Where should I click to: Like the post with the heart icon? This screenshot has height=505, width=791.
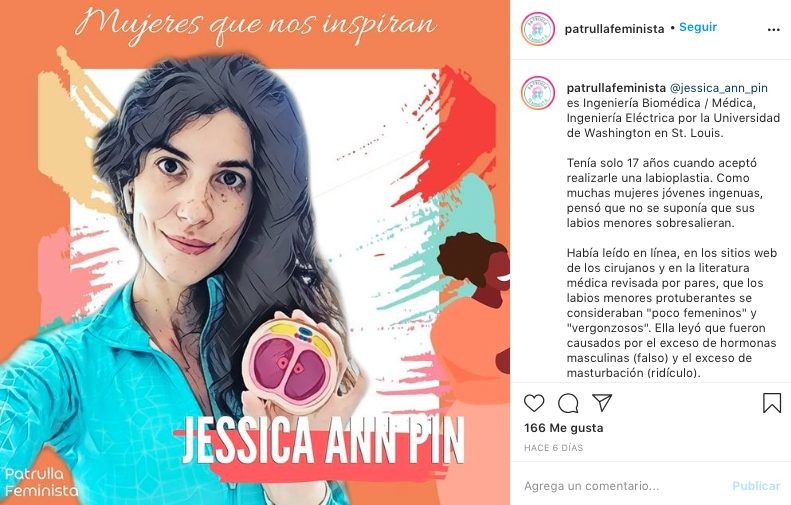click(534, 403)
